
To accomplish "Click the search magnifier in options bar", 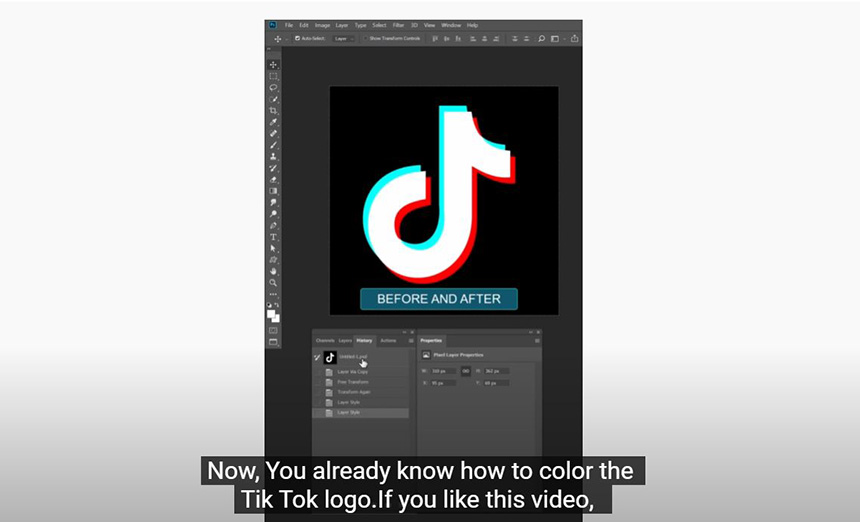I will [x=541, y=38].
